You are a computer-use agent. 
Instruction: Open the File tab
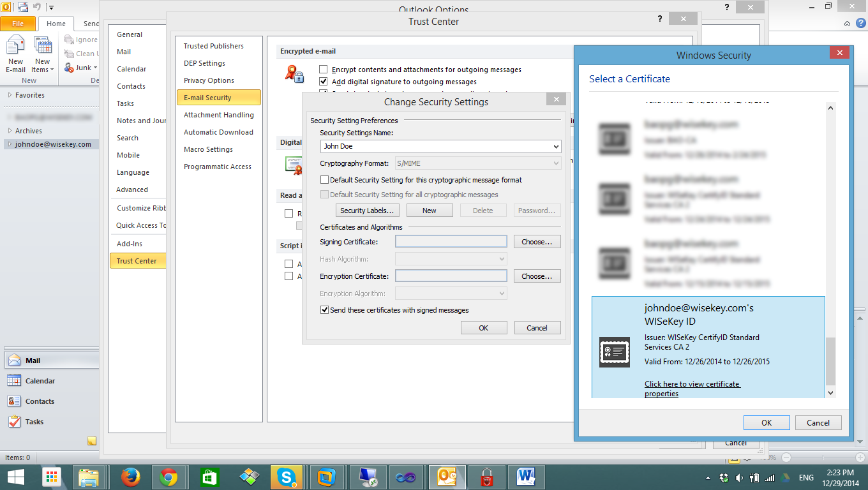pyautogui.click(x=18, y=24)
